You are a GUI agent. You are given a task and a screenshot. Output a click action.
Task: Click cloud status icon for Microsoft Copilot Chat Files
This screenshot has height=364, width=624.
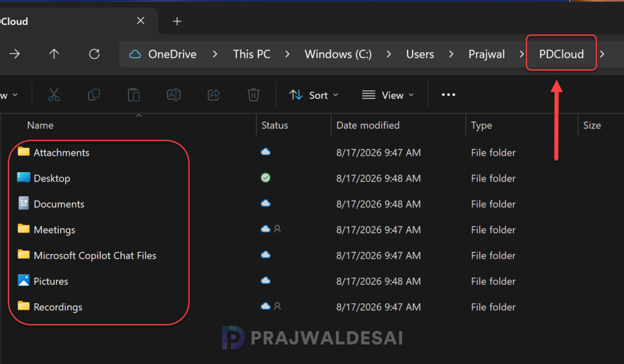(266, 254)
